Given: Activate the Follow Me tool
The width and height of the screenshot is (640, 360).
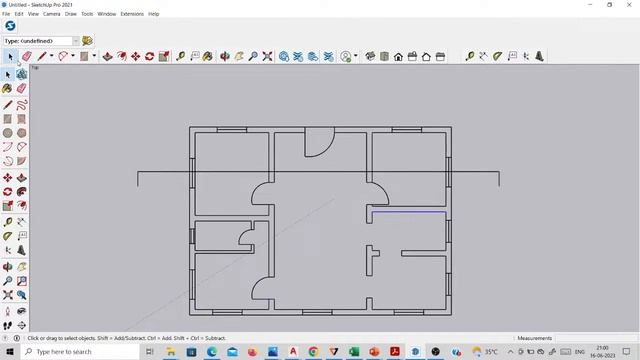Looking at the screenshot, I should [22, 192].
